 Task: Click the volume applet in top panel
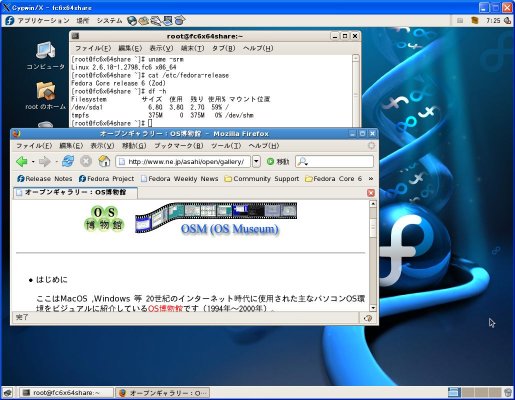(x=508, y=21)
